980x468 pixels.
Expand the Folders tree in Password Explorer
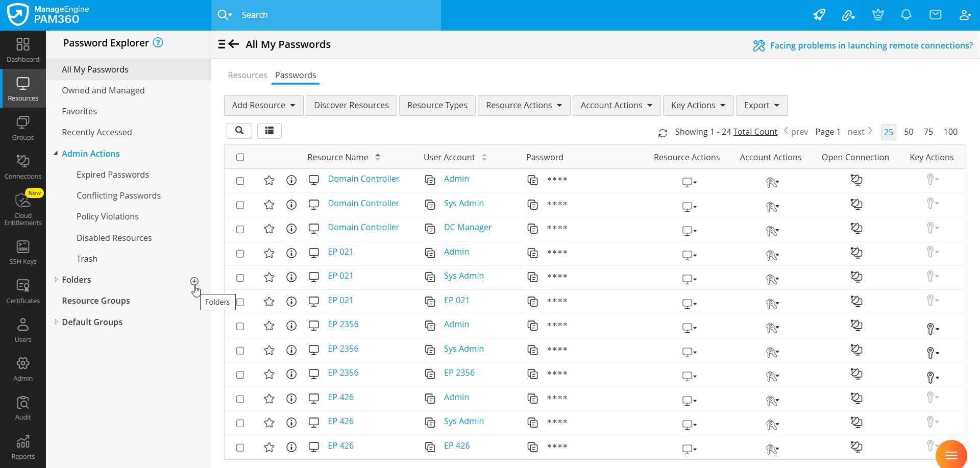pos(56,279)
